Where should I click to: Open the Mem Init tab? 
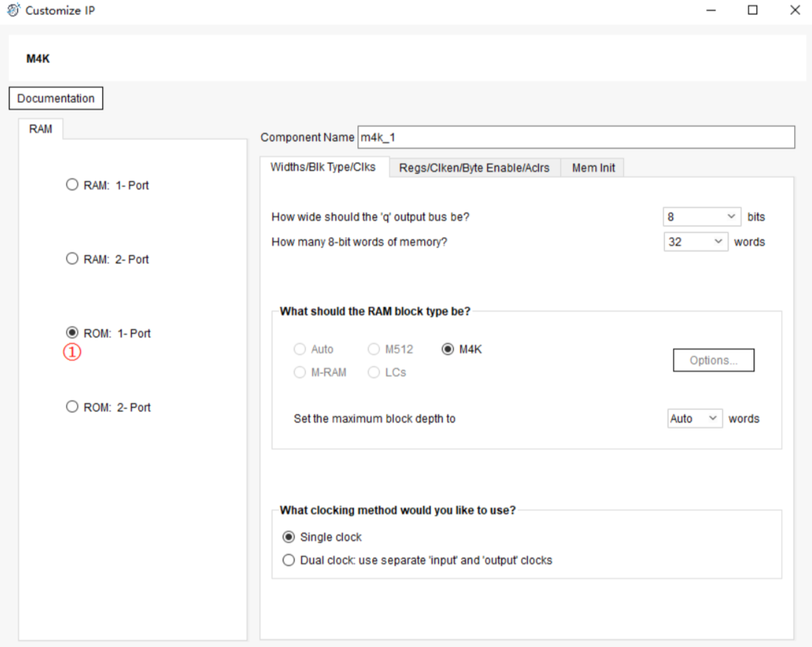tap(593, 168)
